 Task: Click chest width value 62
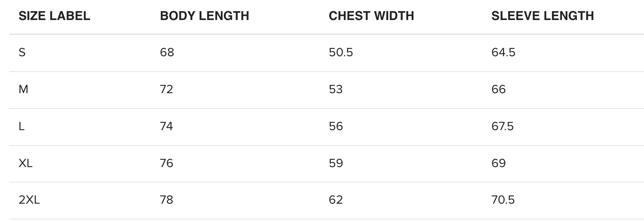(x=335, y=200)
